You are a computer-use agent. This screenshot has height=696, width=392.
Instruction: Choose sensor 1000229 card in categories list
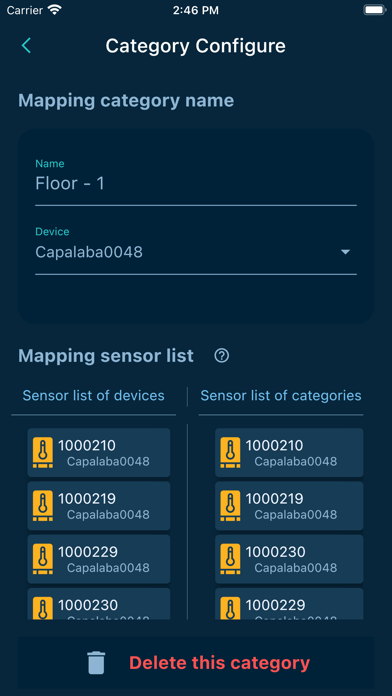[x=289, y=604]
